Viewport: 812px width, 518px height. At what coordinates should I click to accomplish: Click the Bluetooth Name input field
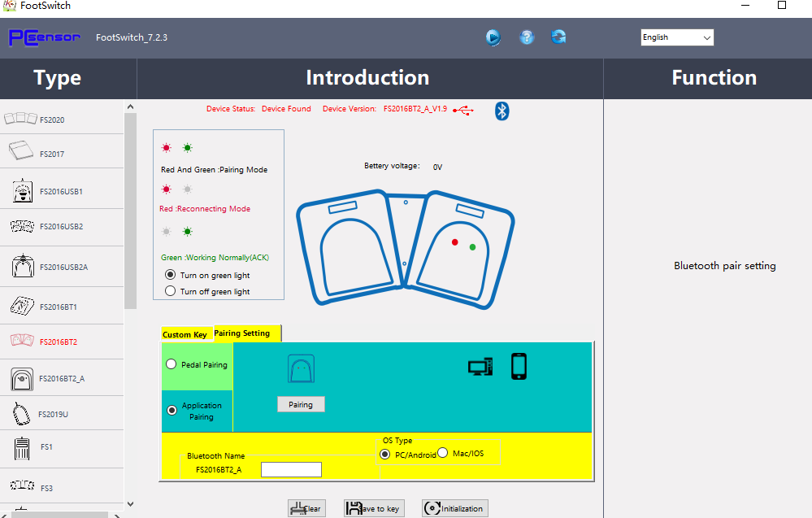tap(292, 469)
